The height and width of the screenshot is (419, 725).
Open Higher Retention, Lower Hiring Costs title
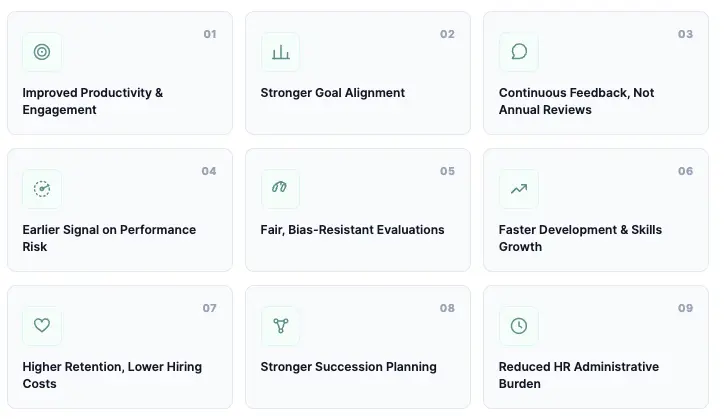pos(112,375)
